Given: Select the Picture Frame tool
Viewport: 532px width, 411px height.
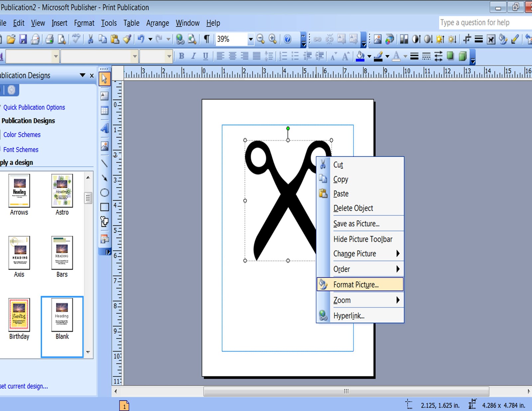Looking at the screenshot, I should click(104, 145).
